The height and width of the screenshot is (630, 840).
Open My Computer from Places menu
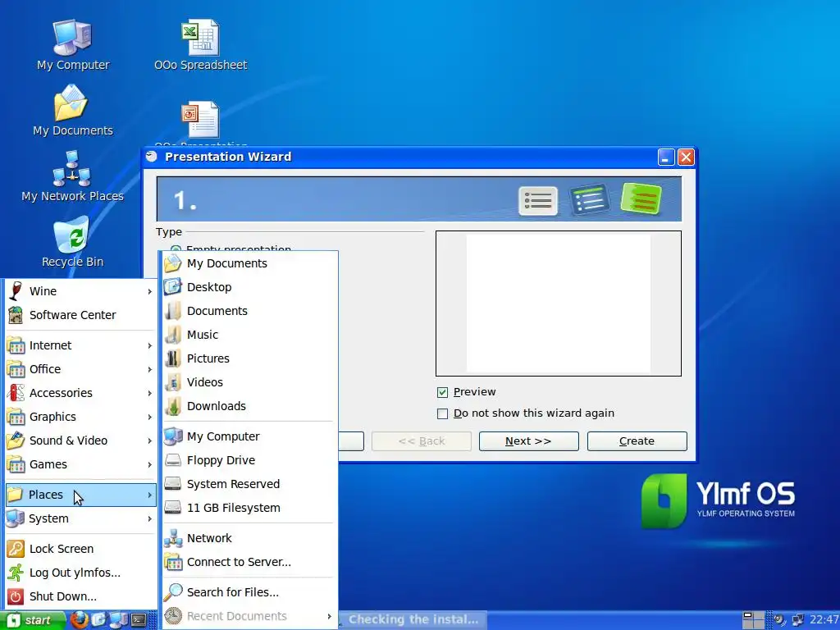click(249, 436)
